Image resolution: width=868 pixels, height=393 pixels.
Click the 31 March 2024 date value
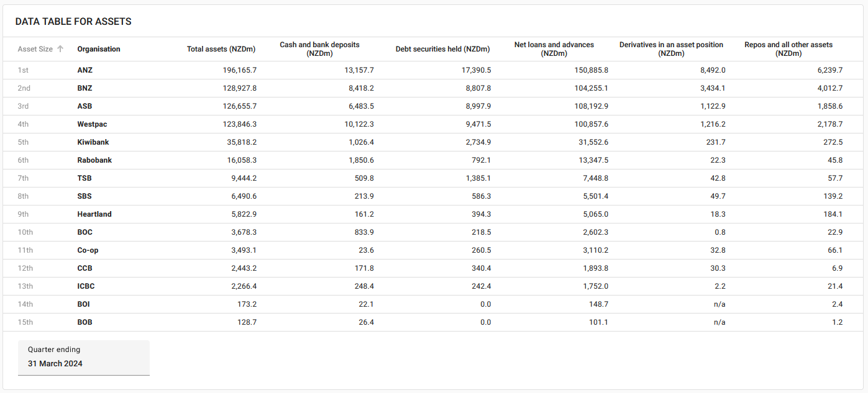[55, 363]
